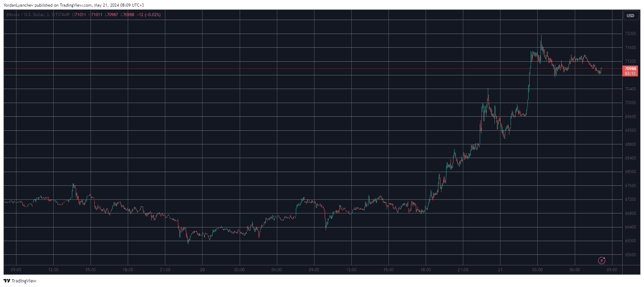Click the countdown timer 02:13
This screenshot has width=644, height=287.
click(x=630, y=74)
